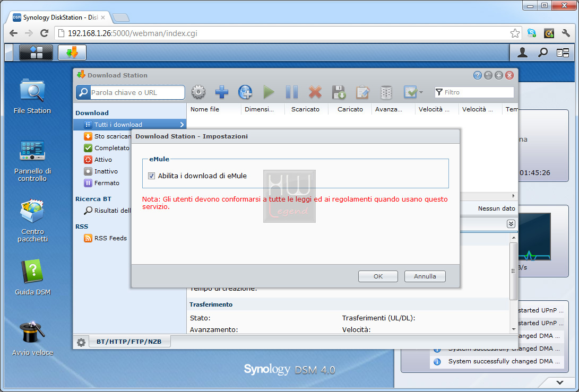Toggle Abilita i download di eMule checkbox
The height and width of the screenshot is (392, 579).
pos(151,176)
